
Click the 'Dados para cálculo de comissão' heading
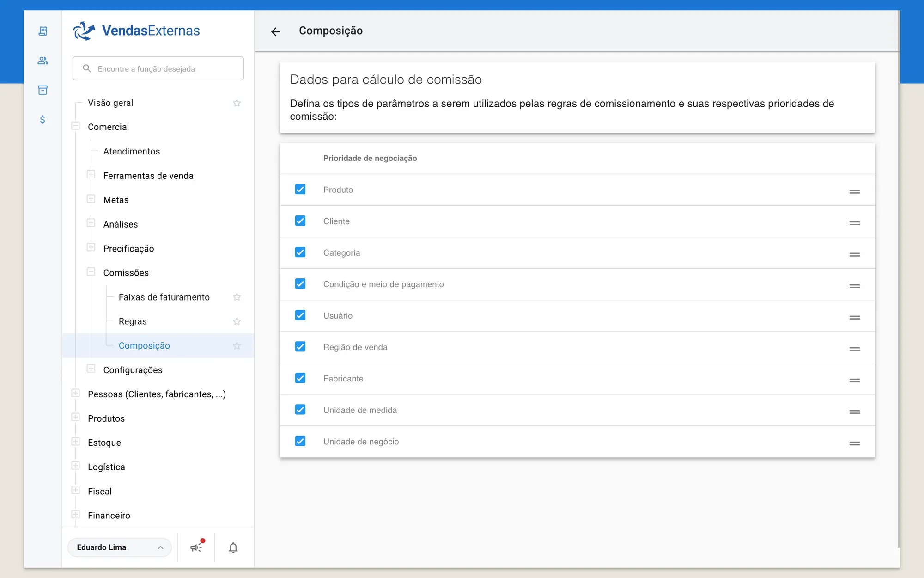[386, 80]
